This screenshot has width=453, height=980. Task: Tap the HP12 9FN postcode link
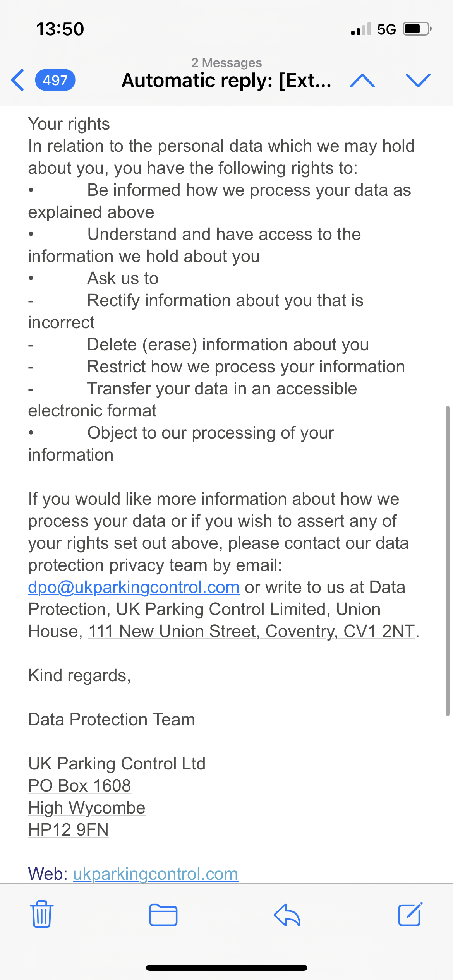click(x=69, y=829)
